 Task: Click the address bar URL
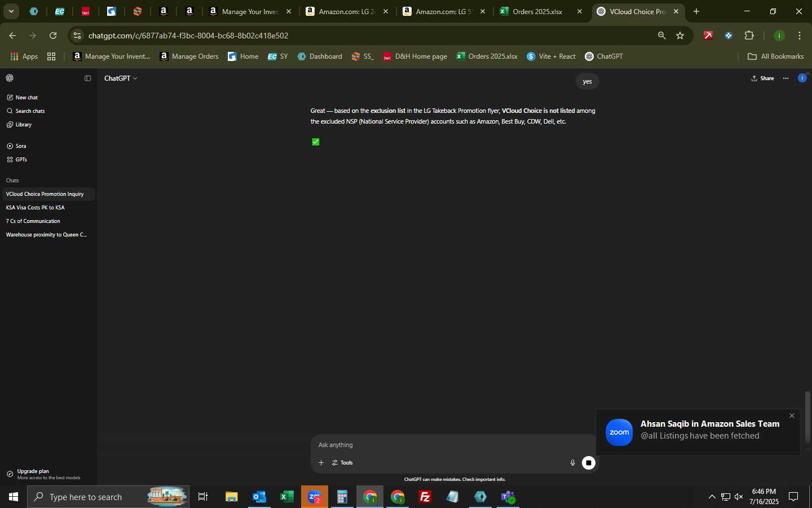188,36
